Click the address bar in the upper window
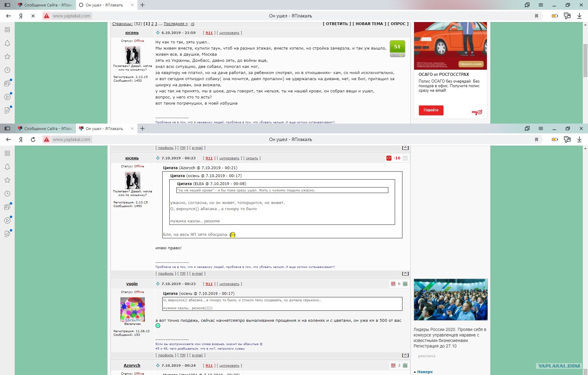The height and width of the screenshot is (375, 588). pyautogui.click(x=291, y=16)
